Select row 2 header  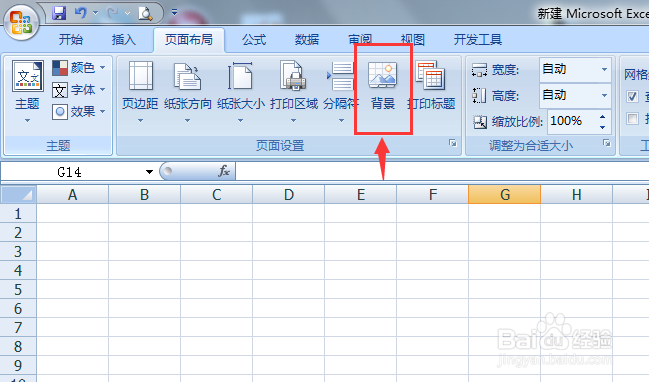(18, 233)
